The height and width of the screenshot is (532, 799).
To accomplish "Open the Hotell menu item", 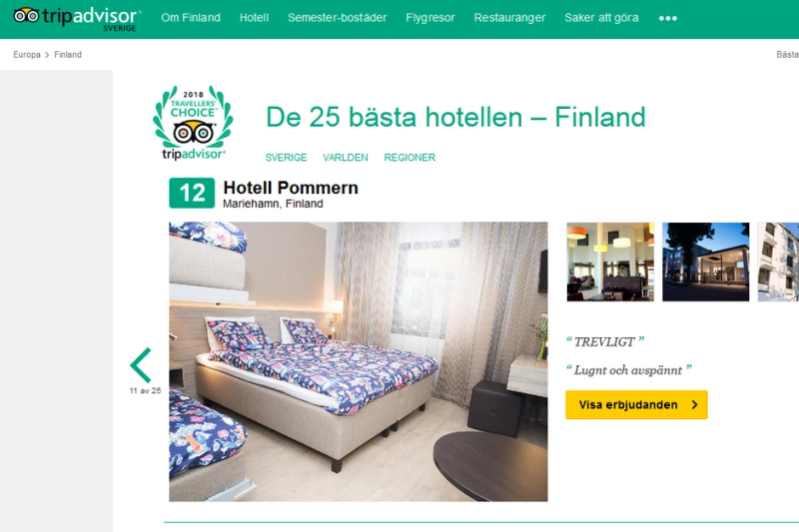I will pos(254,18).
